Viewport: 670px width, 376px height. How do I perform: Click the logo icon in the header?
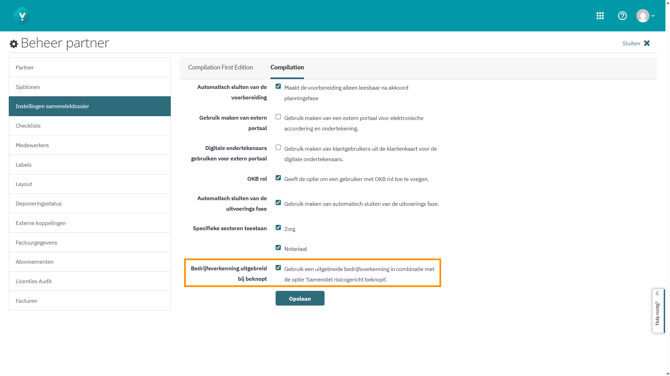pyautogui.click(x=22, y=16)
